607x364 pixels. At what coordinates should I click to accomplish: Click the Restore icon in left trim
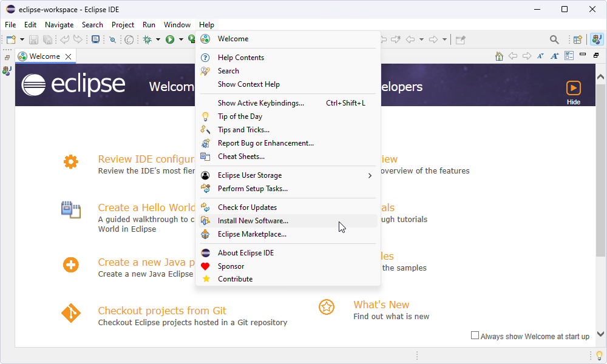[x=7, y=58]
